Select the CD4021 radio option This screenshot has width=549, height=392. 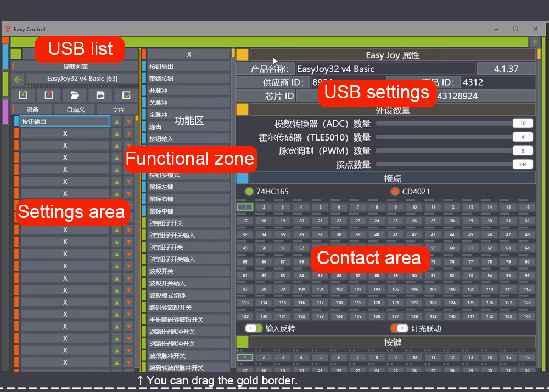pos(395,192)
